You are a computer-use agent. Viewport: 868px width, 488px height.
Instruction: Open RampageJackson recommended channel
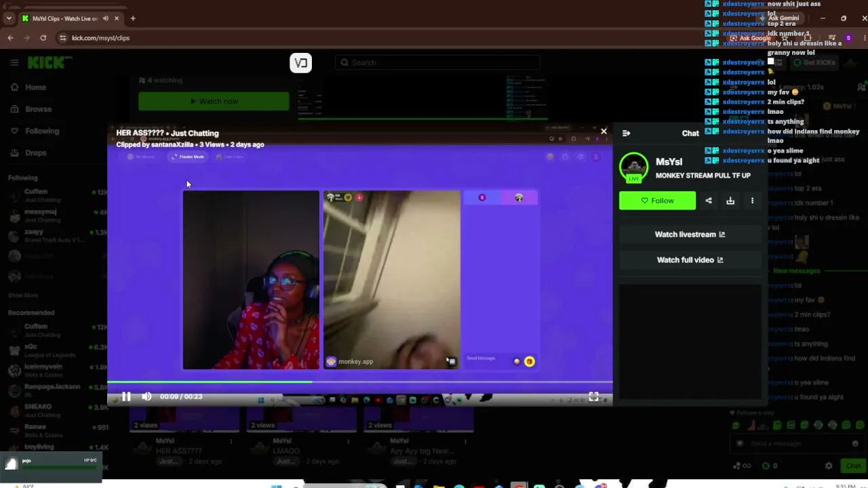[x=54, y=390]
